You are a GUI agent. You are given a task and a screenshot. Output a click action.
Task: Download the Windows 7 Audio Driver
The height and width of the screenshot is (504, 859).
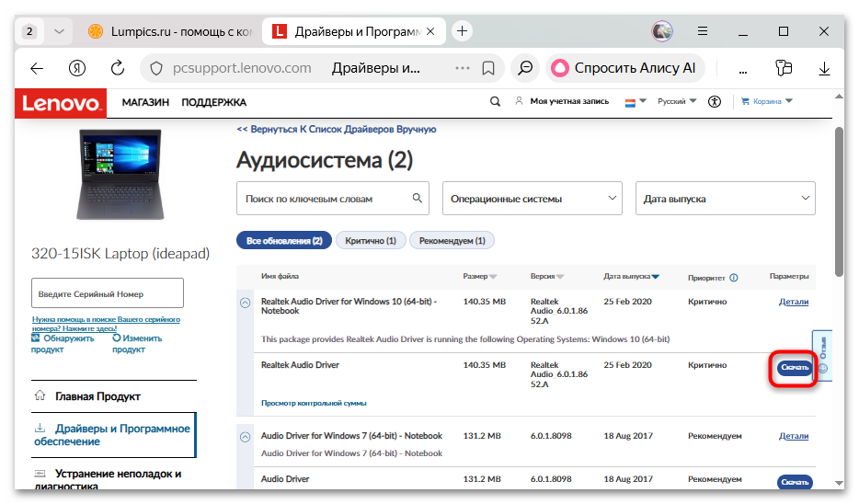[795, 482]
